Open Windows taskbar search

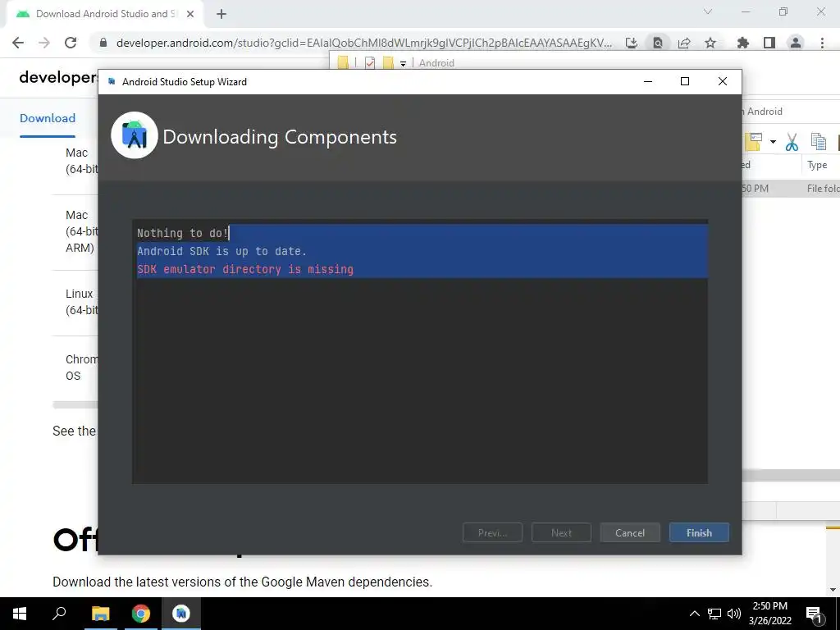pos(59,614)
